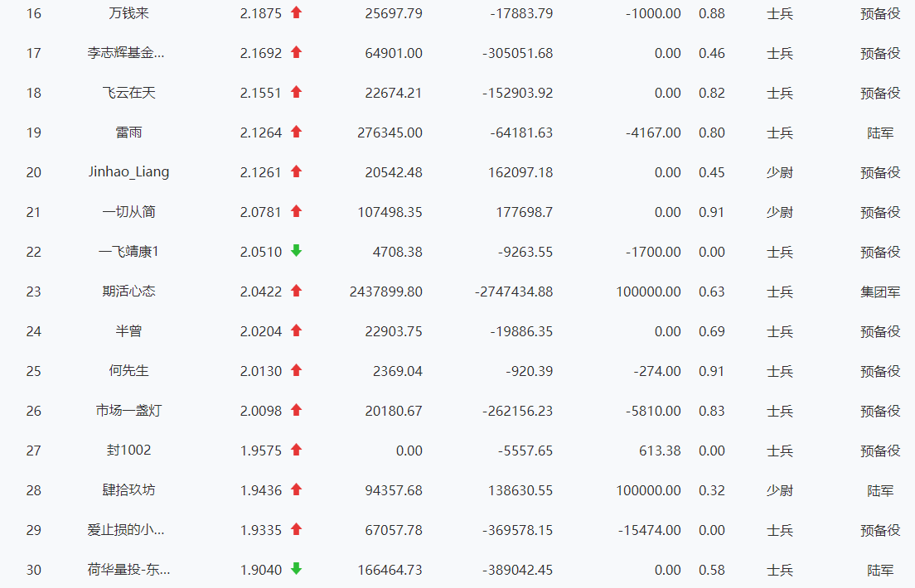Open 肆拾玖坊 trader page
Image resolution: width=915 pixels, height=588 pixels.
[x=128, y=490]
